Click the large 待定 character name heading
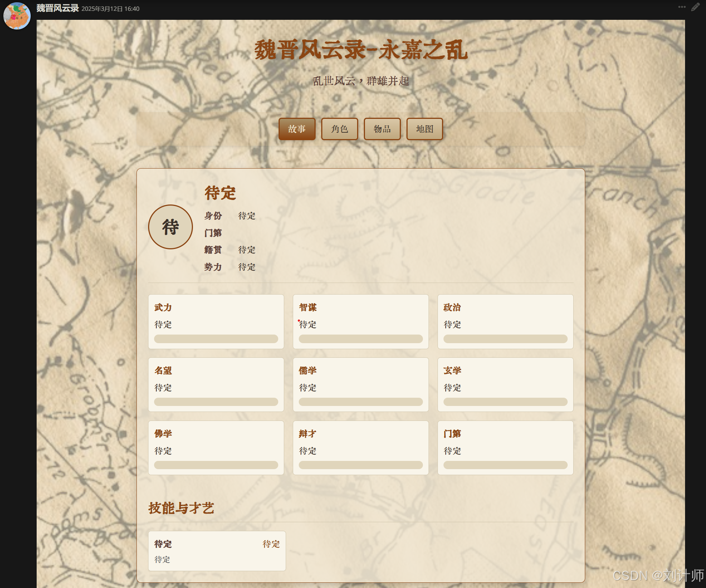This screenshot has width=706, height=588. tap(220, 193)
